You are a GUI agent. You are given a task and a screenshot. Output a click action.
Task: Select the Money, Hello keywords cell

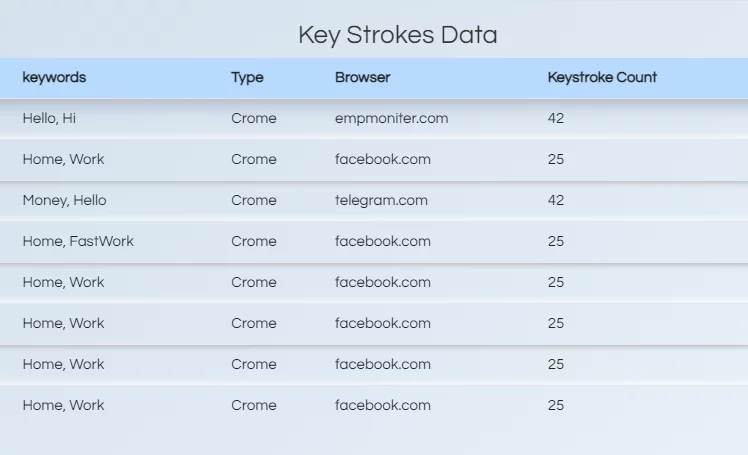coord(64,200)
